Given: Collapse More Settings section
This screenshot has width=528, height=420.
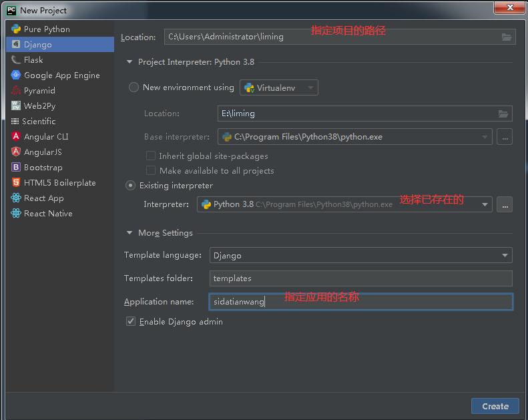Looking at the screenshot, I should pyautogui.click(x=129, y=233).
